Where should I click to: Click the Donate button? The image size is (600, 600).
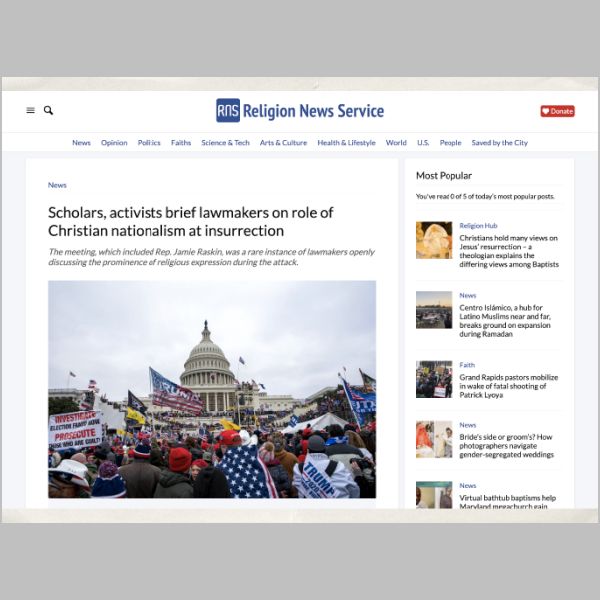[558, 111]
